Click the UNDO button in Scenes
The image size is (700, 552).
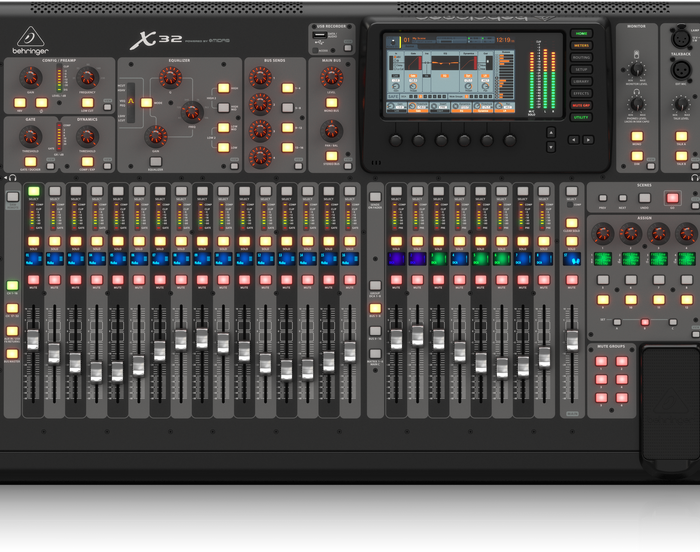tap(645, 198)
